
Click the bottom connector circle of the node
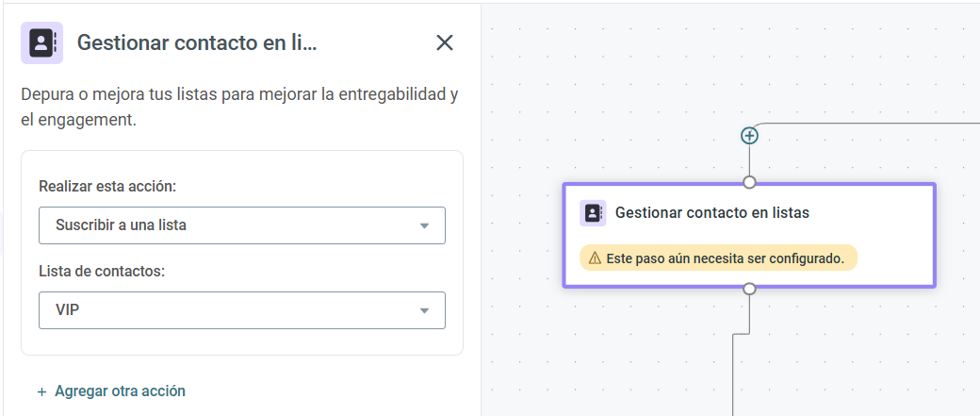(749, 289)
